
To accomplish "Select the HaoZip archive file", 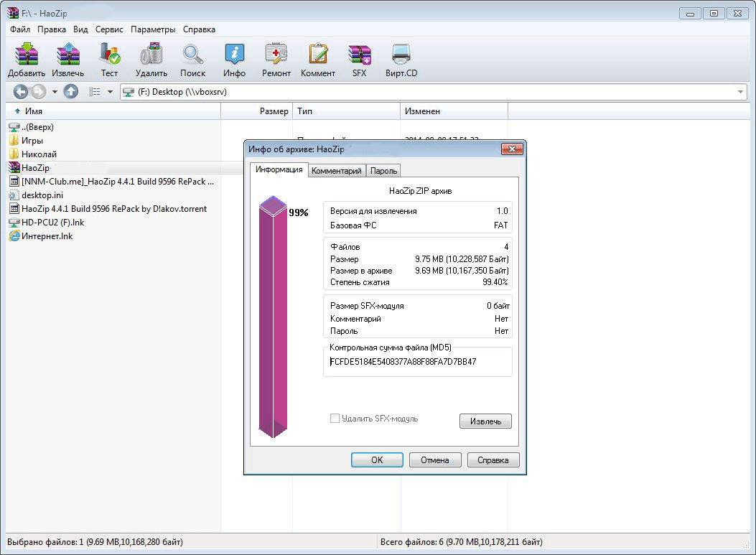I will 29,168.
